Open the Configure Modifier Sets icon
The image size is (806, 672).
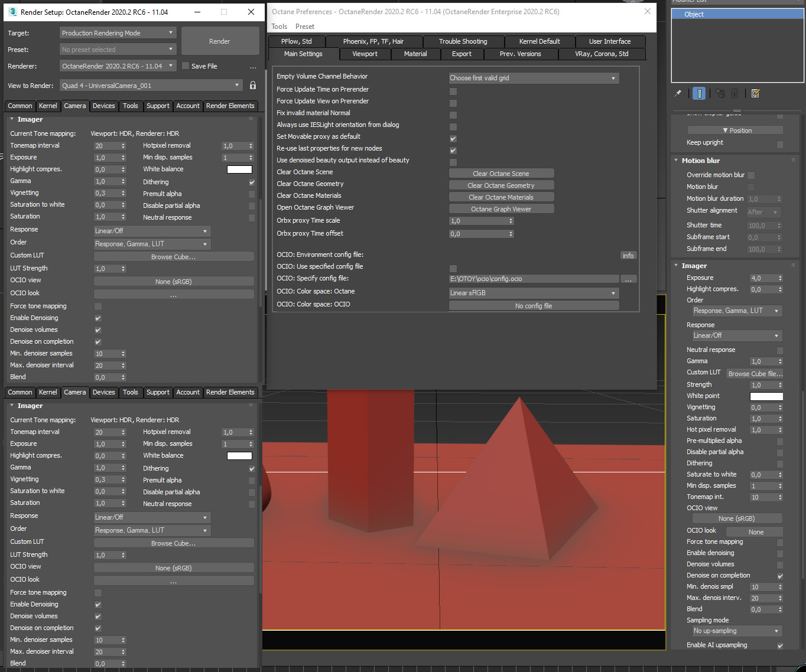[x=755, y=93]
